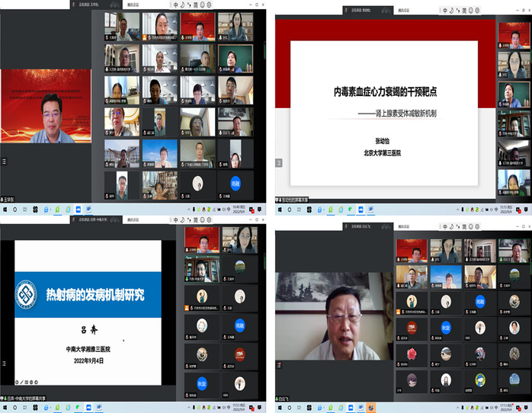Click the blue 尚融 avatar in the 白石飞 meeting window
The width and height of the screenshot is (532, 413).
click(x=479, y=301)
